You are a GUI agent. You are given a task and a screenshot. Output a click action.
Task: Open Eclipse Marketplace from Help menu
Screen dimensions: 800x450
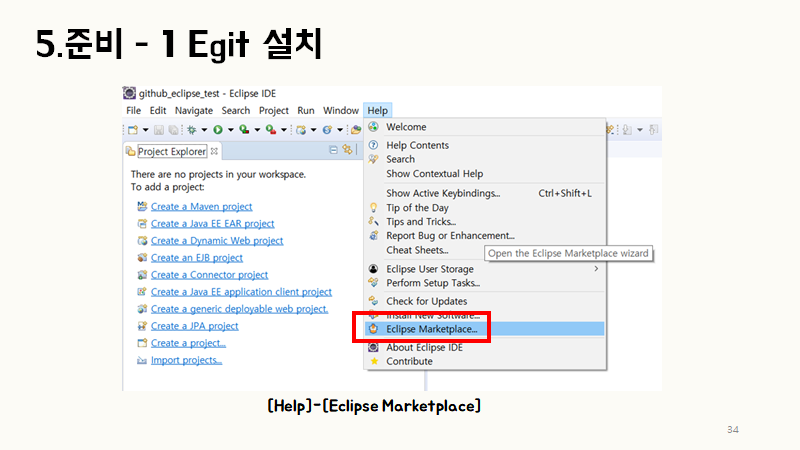485,329
